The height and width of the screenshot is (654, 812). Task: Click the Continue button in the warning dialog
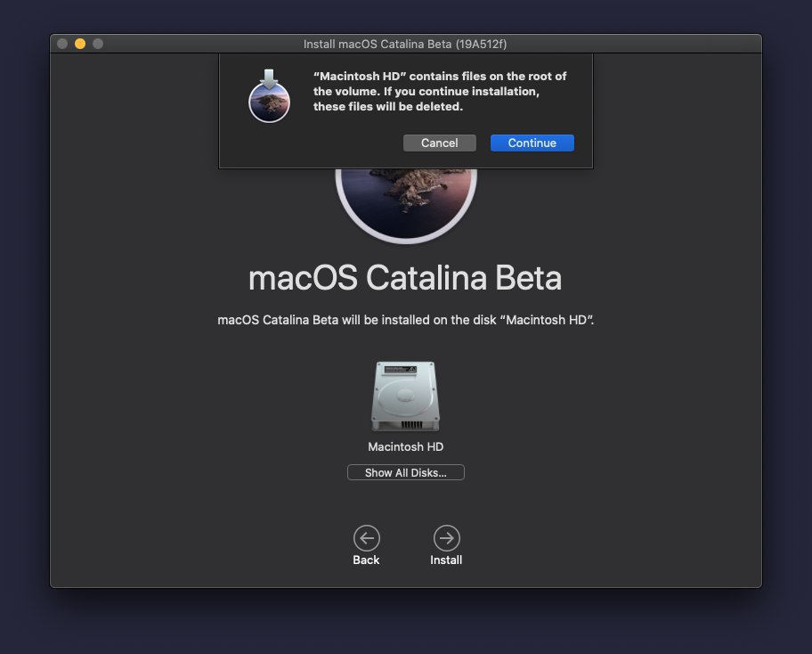click(532, 143)
